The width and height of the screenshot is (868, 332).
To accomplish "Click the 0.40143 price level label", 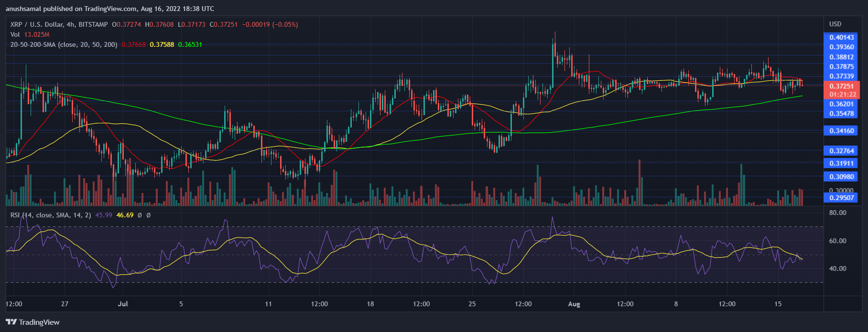I will pos(841,37).
